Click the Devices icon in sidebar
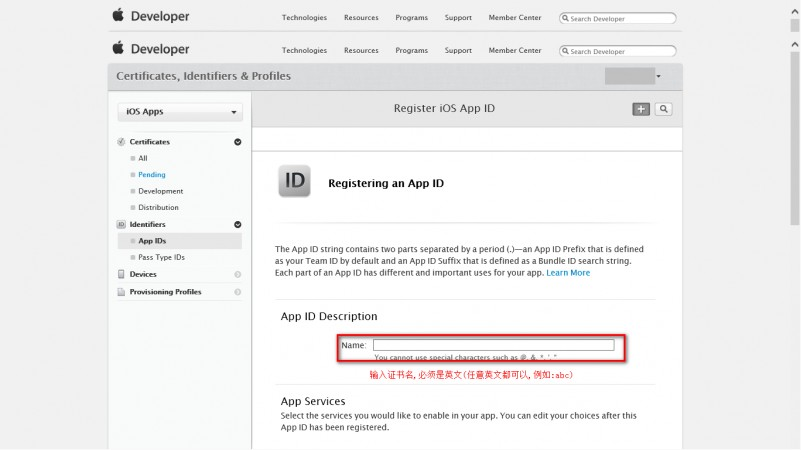This screenshot has height=450, width=801. [121, 274]
